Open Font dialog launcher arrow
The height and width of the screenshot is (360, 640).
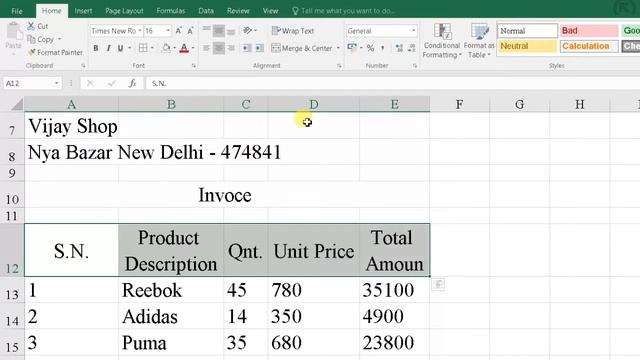pos(194,66)
